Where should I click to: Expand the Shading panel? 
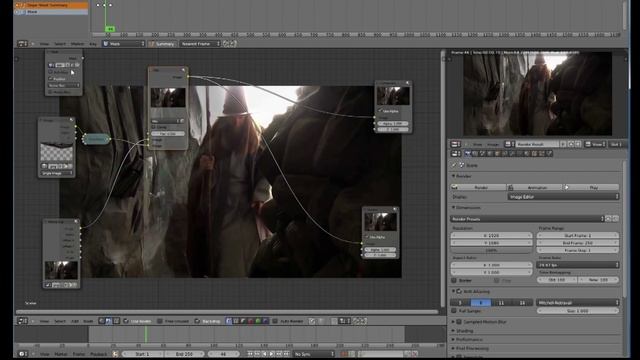(x=453, y=331)
